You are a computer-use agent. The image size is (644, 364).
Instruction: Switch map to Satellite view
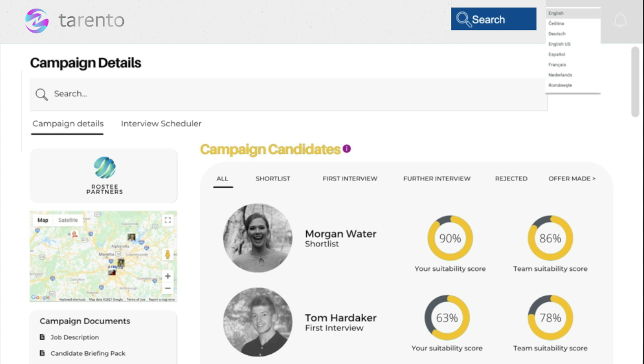pyautogui.click(x=68, y=220)
